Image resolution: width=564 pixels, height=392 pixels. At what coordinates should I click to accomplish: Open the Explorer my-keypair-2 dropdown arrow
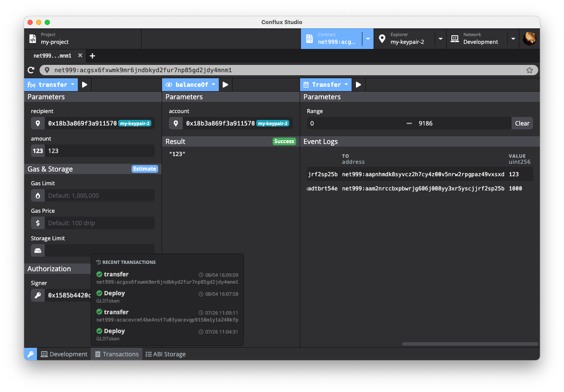(441, 39)
